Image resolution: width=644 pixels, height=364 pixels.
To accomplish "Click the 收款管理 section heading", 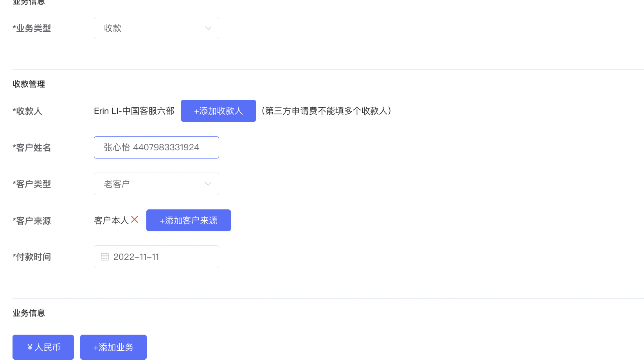I will click(x=29, y=84).
